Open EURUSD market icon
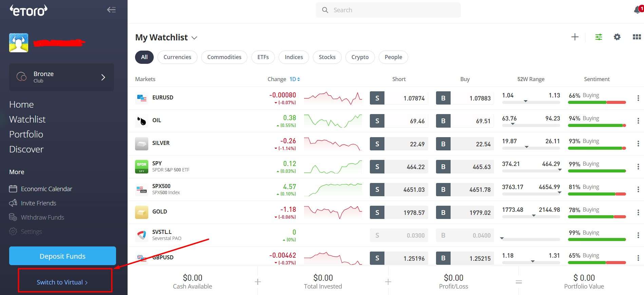This screenshot has width=644, height=295. [141, 98]
